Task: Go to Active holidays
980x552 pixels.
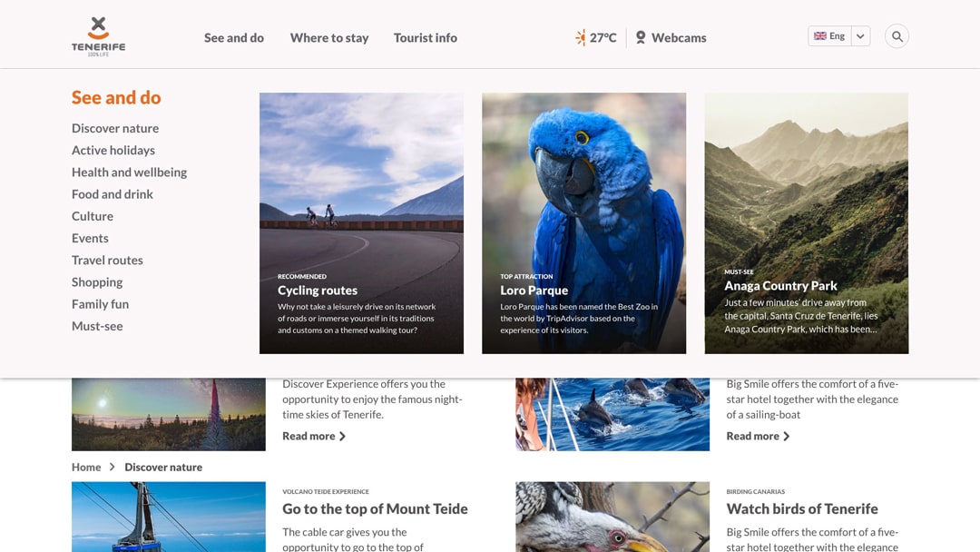Action: (x=113, y=150)
